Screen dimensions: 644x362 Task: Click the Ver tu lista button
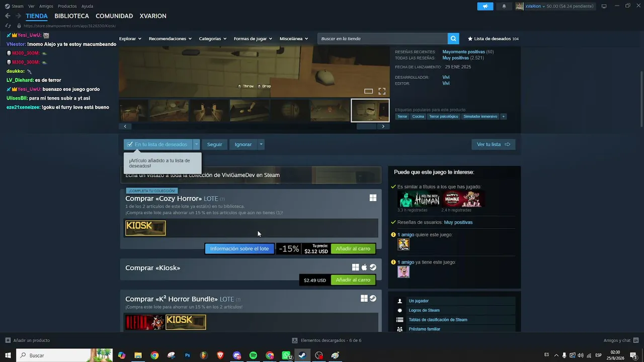493,144
